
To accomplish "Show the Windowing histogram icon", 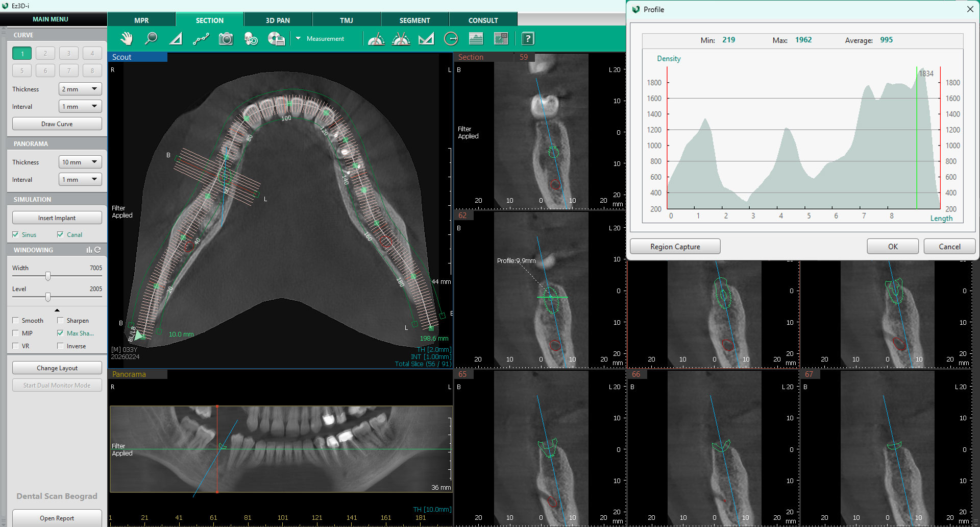I will click(89, 250).
